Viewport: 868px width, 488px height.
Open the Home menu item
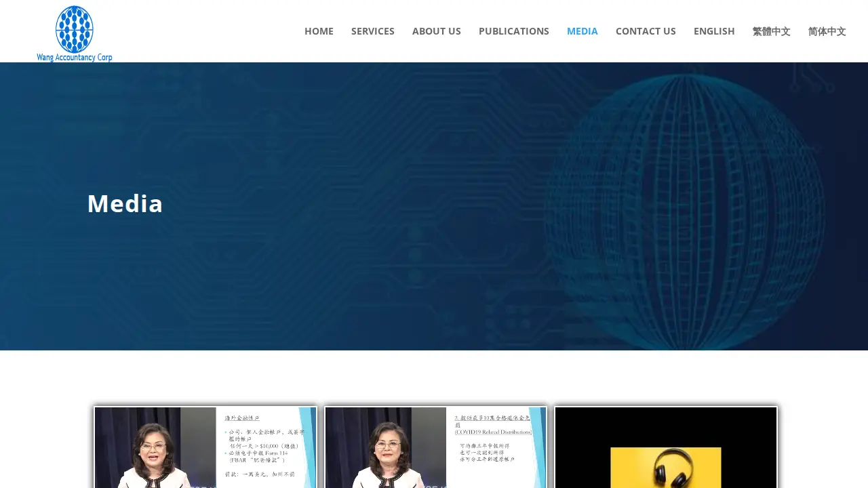pos(319,31)
